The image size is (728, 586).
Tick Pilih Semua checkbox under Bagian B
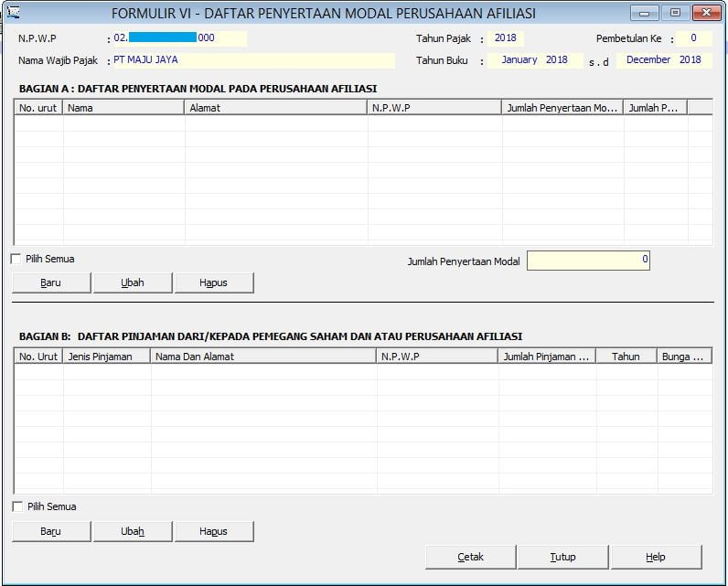17,506
